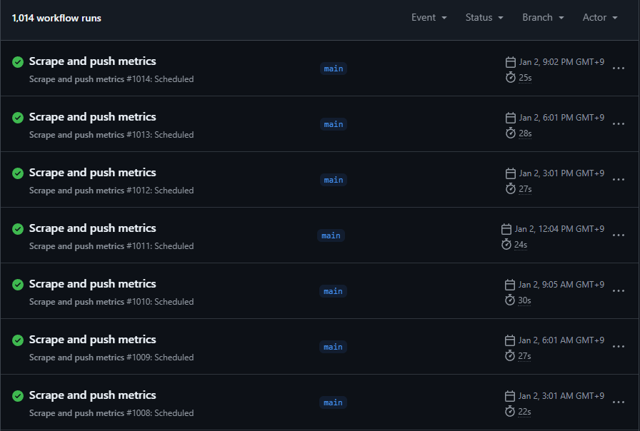
Task: Click success status icon of run #1009
Action: 18,341
